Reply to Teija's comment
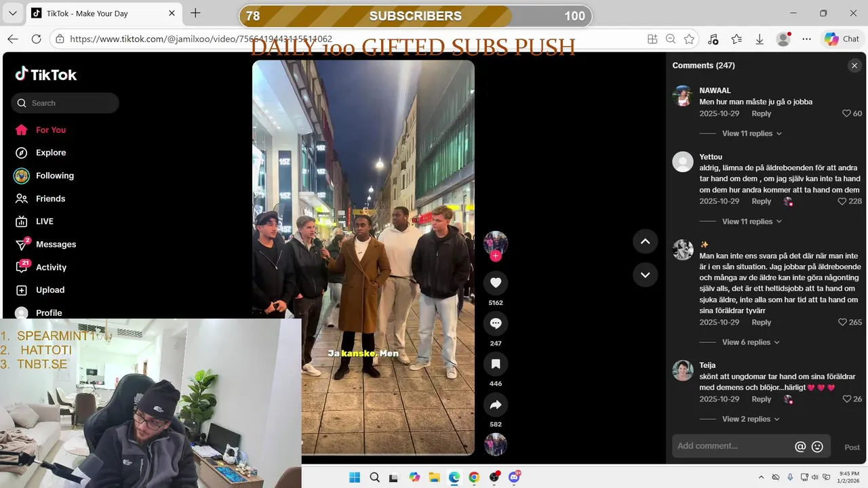Viewport: 868px width, 488px height. 762,399
